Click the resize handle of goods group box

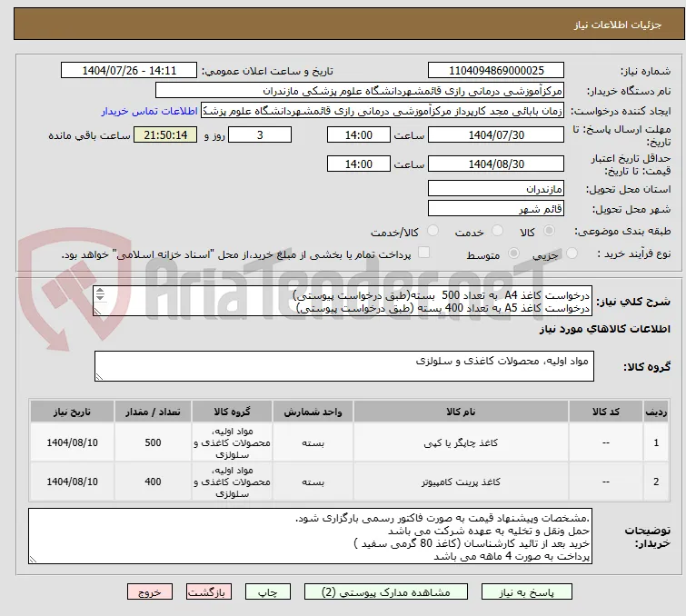[99, 377]
